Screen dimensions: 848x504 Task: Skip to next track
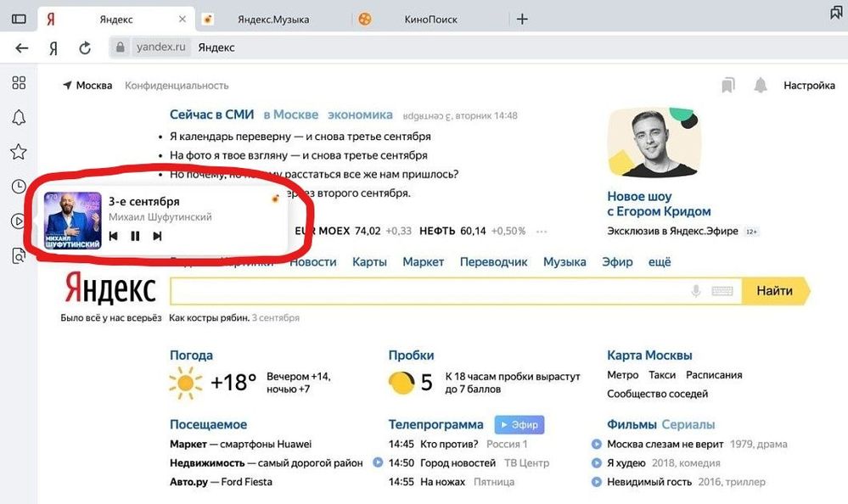coord(157,236)
